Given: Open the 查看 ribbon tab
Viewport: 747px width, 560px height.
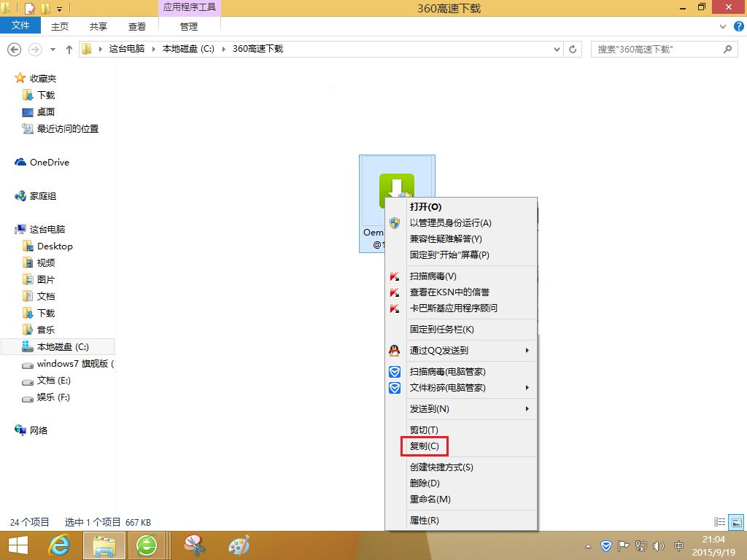Looking at the screenshot, I should 137,26.
